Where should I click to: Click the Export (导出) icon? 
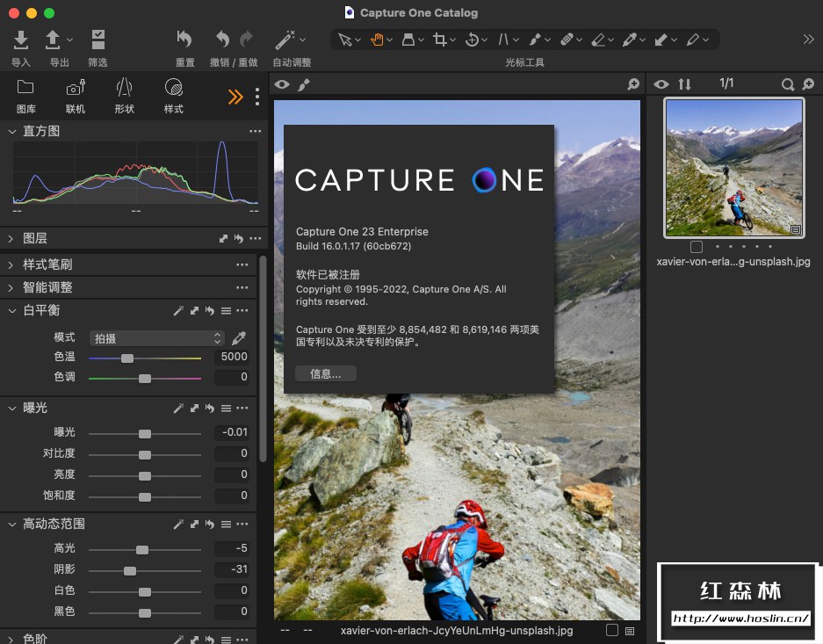point(54,40)
